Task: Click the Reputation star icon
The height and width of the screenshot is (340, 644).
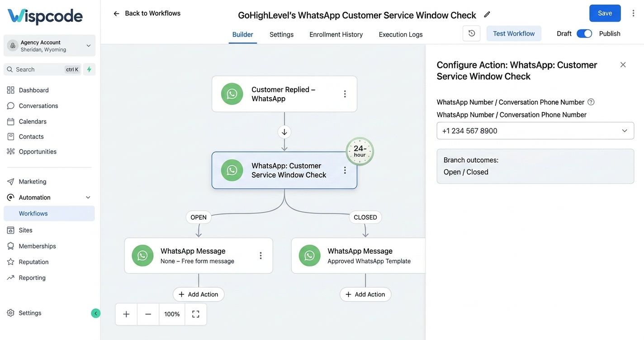Action: point(11,262)
